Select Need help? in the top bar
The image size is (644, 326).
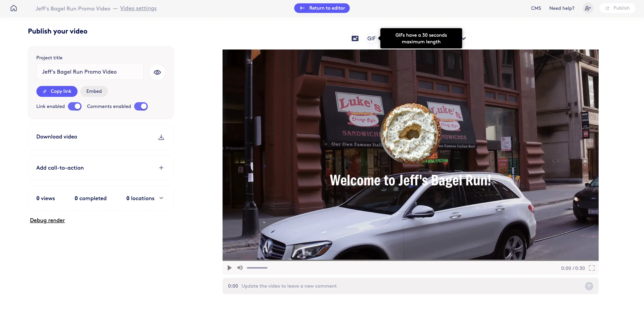point(562,8)
